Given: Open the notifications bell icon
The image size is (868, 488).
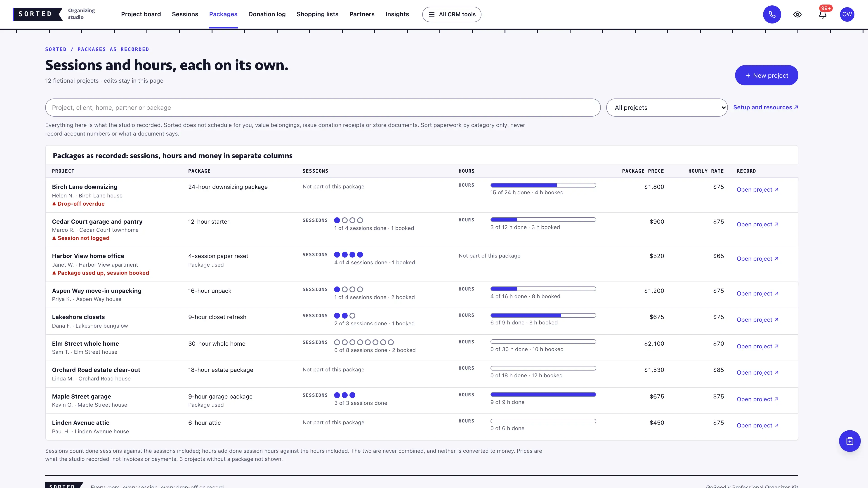Looking at the screenshot, I should tap(823, 14).
